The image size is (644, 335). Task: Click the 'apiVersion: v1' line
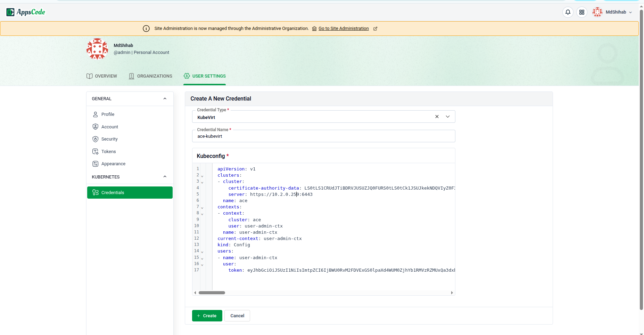click(x=237, y=169)
